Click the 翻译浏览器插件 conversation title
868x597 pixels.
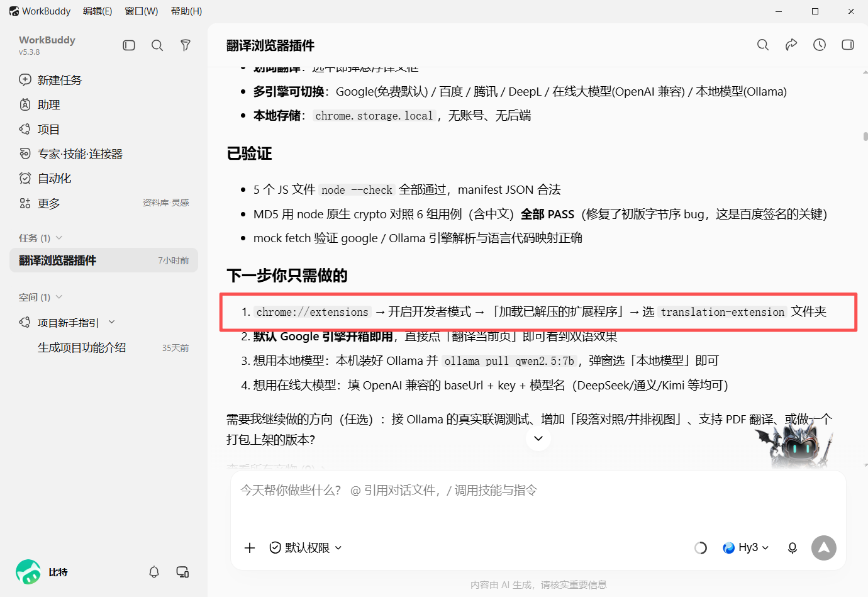coord(270,45)
